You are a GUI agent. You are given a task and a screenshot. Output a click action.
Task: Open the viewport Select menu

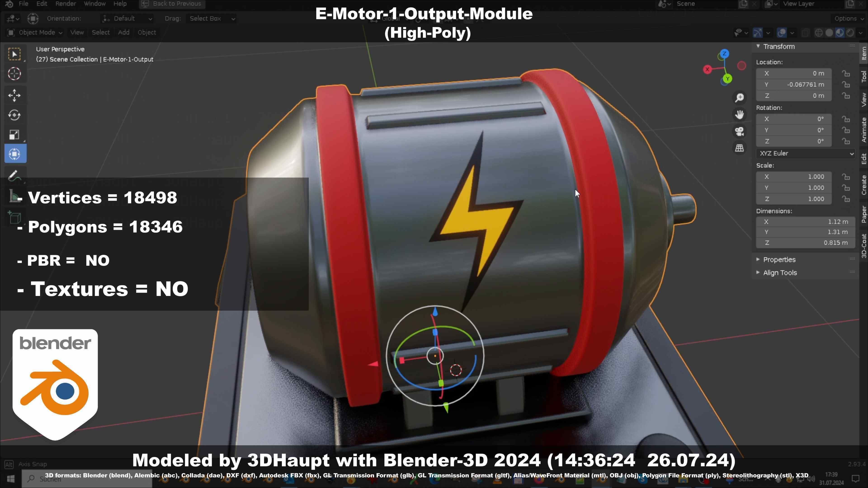pyautogui.click(x=101, y=32)
